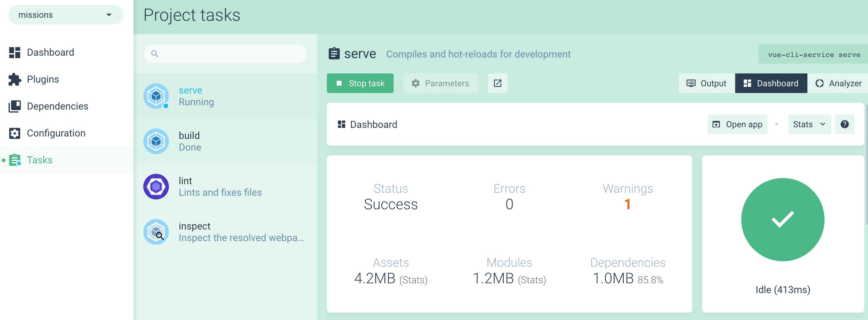Click the Project tasks page title
Screen dimensions: 868x320
pos(192,16)
